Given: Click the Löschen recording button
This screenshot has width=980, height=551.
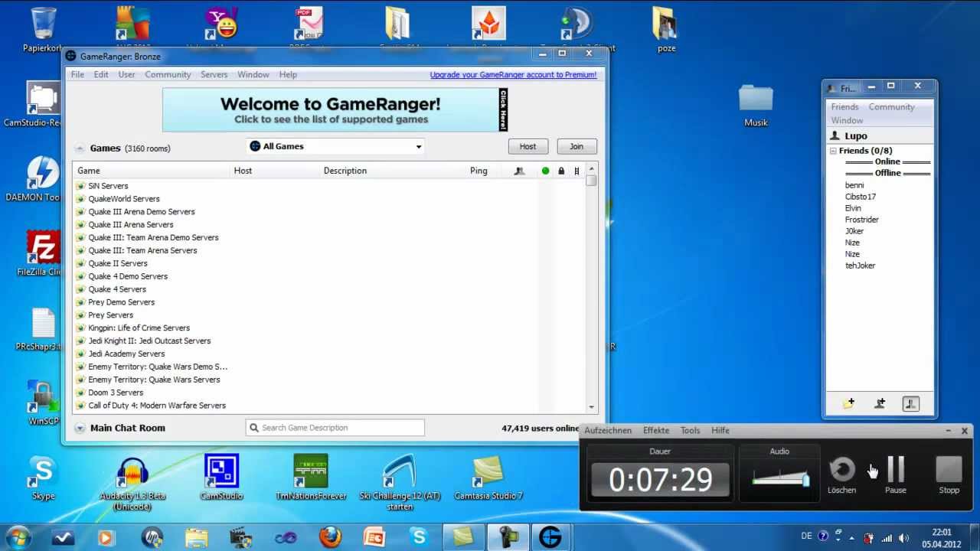Looking at the screenshot, I should tap(842, 474).
